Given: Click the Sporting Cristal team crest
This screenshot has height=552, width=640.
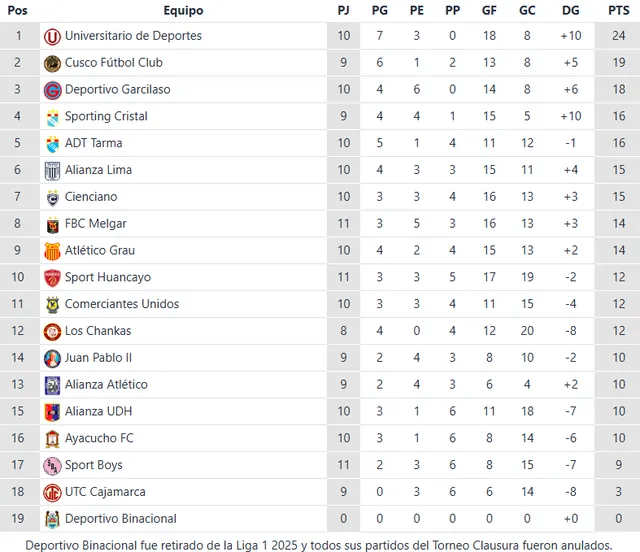Looking at the screenshot, I should [x=52, y=117].
